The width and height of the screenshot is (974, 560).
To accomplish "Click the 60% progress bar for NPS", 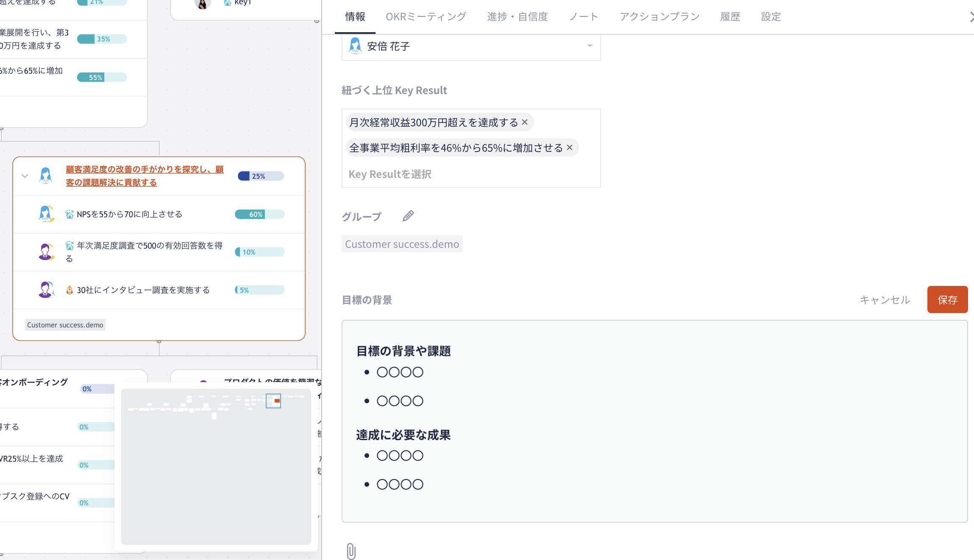I will (259, 214).
